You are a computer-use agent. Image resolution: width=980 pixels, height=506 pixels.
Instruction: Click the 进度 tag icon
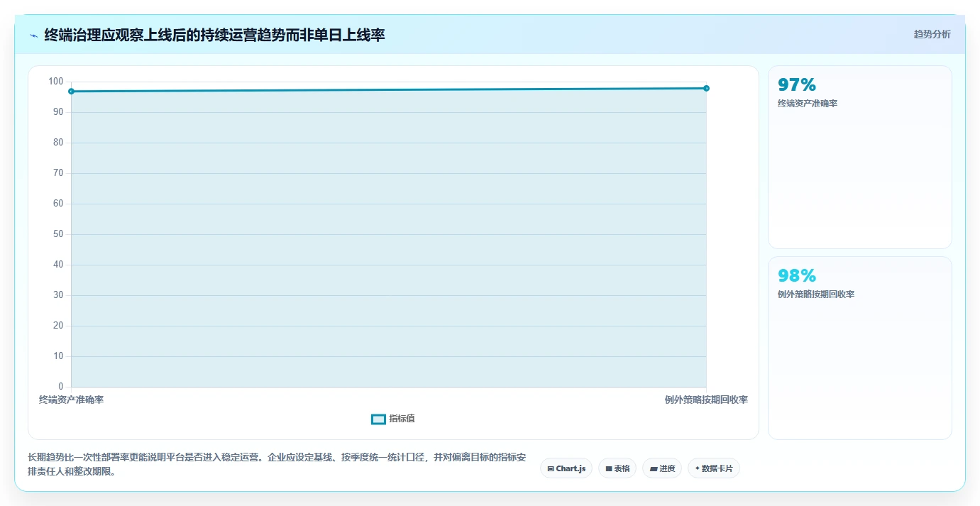pos(654,469)
